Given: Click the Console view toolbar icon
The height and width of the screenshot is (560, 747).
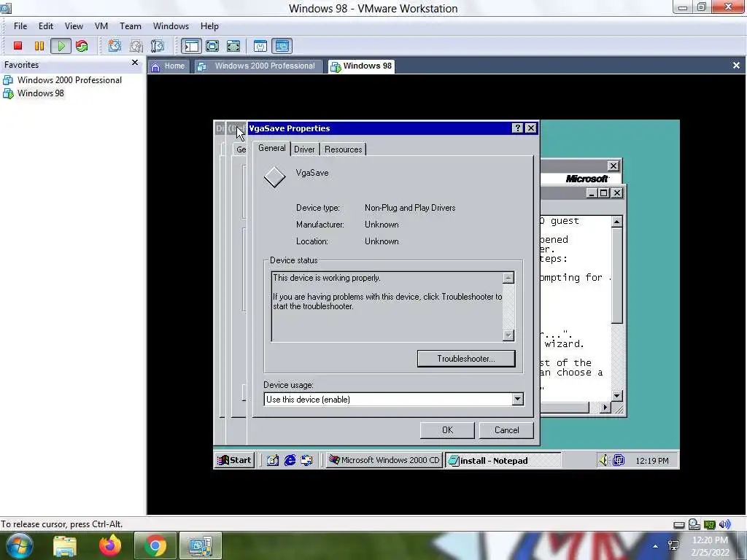Looking at the screenshot, I should click(x=282, y=46).
